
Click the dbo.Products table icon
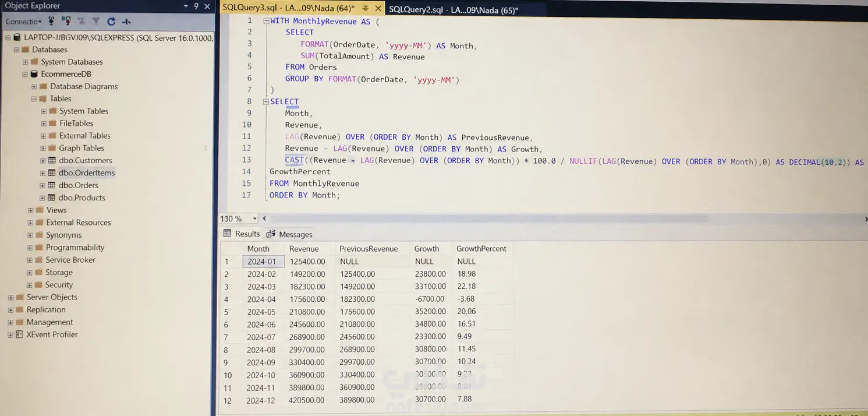(x=52, y=198)
